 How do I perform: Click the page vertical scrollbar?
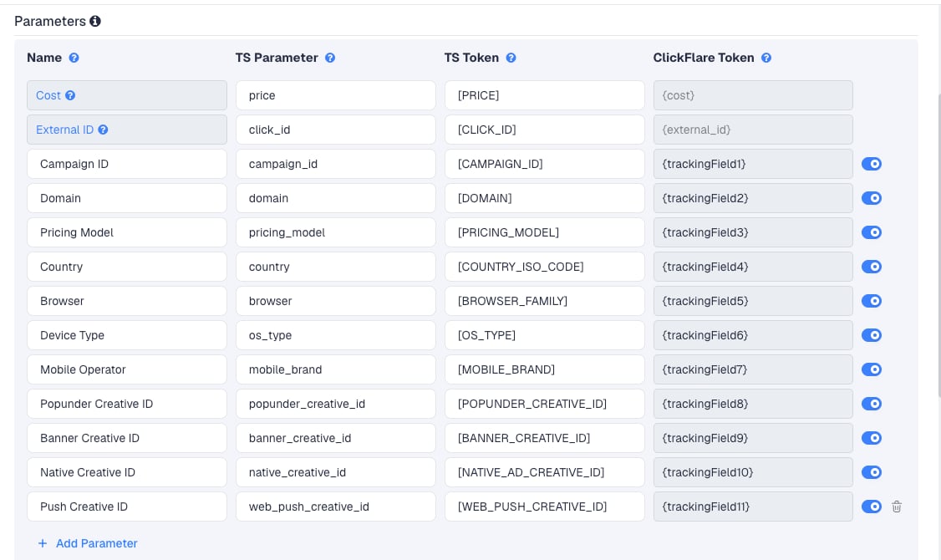(938, 245)
